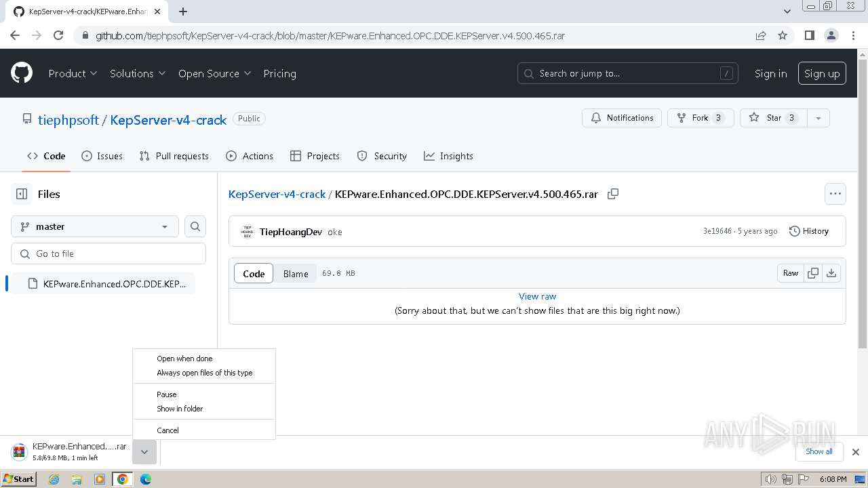Click the search files magnifier button

(195, 226)
